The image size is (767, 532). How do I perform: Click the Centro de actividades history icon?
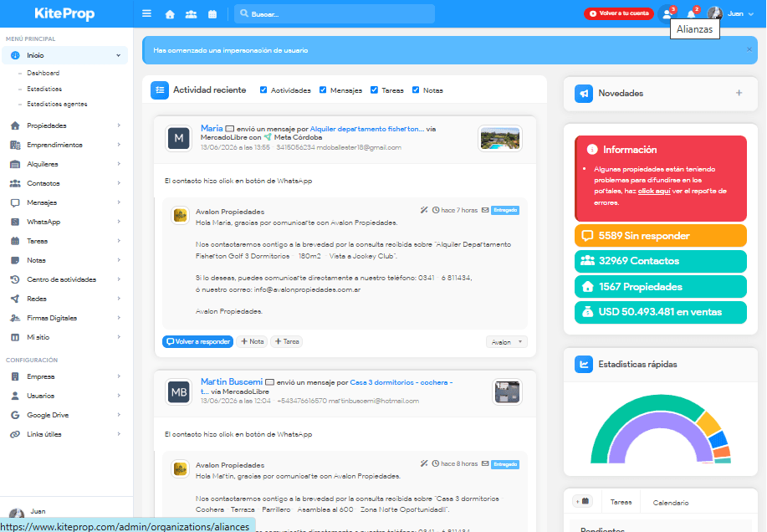(15, 279)
